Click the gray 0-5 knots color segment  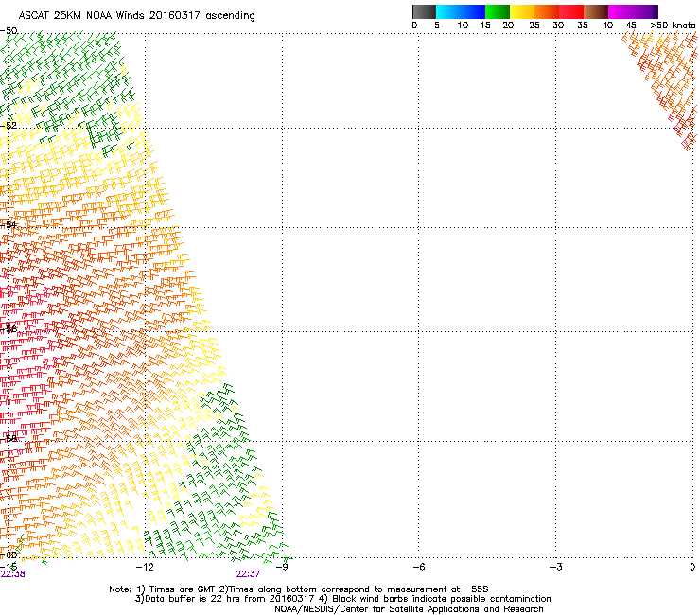424,11
